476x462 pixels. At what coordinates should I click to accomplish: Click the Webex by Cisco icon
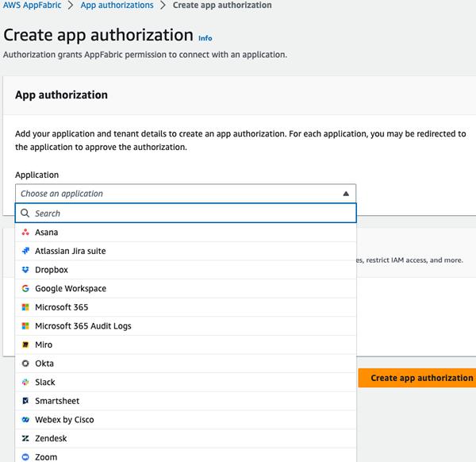(26, 420)
